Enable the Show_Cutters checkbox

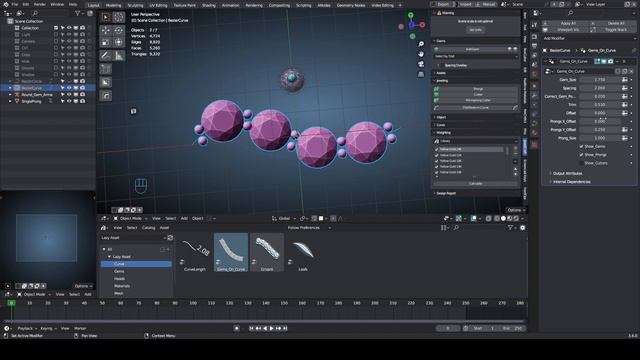[581, 163]
